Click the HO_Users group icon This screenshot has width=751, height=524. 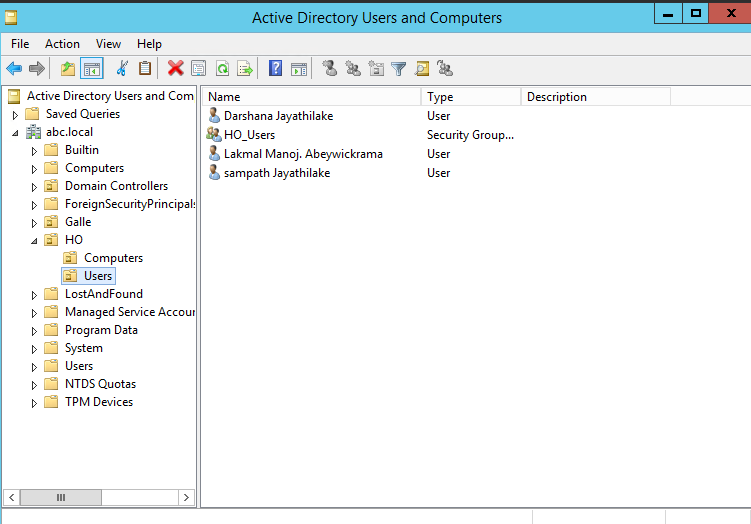click(x=214, y=134)
